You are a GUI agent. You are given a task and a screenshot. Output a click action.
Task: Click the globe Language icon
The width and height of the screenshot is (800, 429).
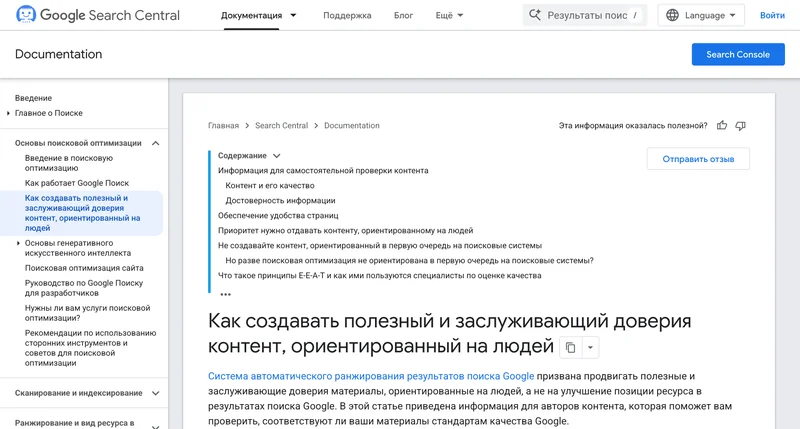[x=672, y=15]
